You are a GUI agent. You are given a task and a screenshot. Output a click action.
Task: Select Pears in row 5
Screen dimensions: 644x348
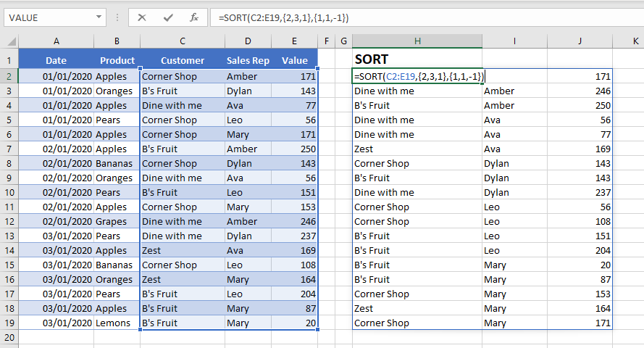click(x=117, y=120)
